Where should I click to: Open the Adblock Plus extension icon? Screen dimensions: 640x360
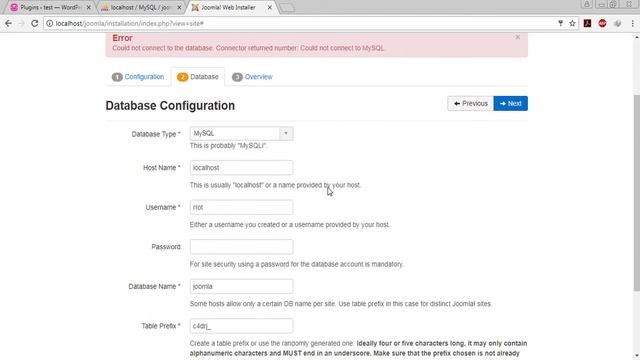click(602, 24)
